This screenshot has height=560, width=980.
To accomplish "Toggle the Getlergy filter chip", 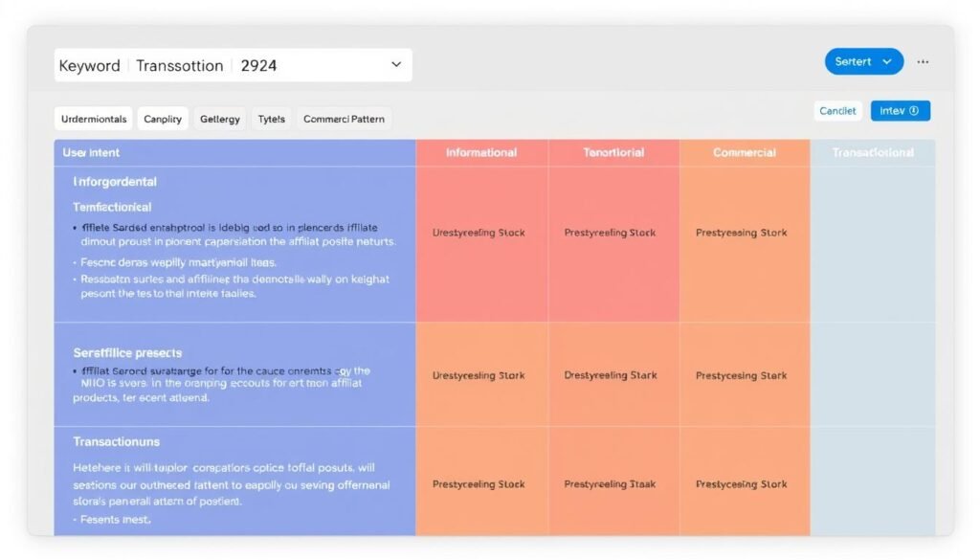I will tap(220, 118).
